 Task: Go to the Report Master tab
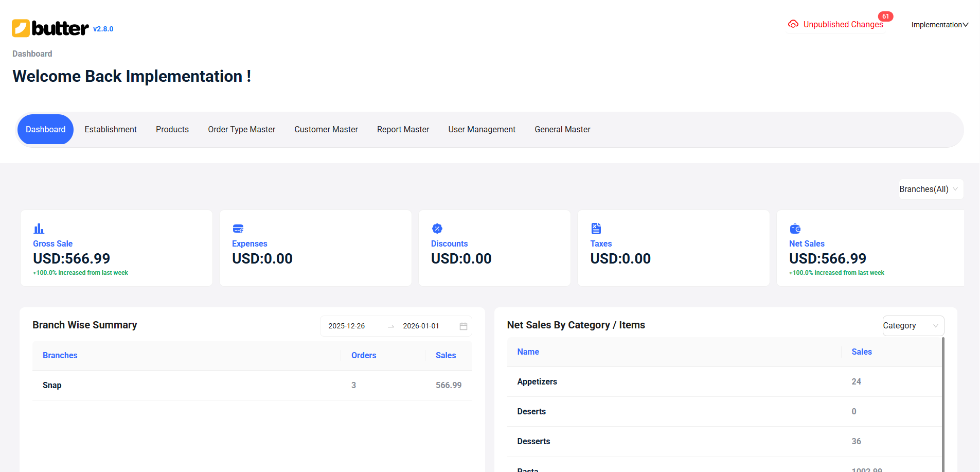pos(403,130)
